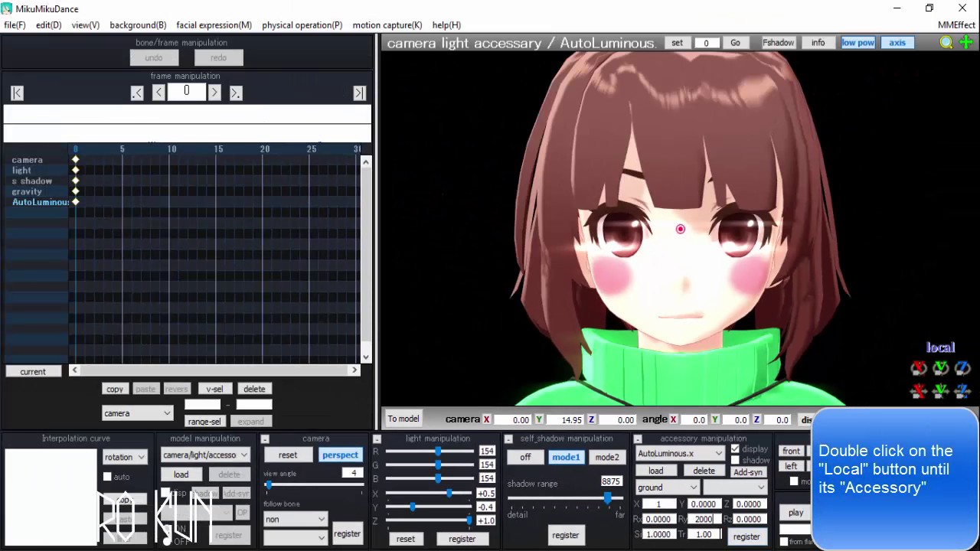Click the green Y move axis icon

(x=941, y=391)
